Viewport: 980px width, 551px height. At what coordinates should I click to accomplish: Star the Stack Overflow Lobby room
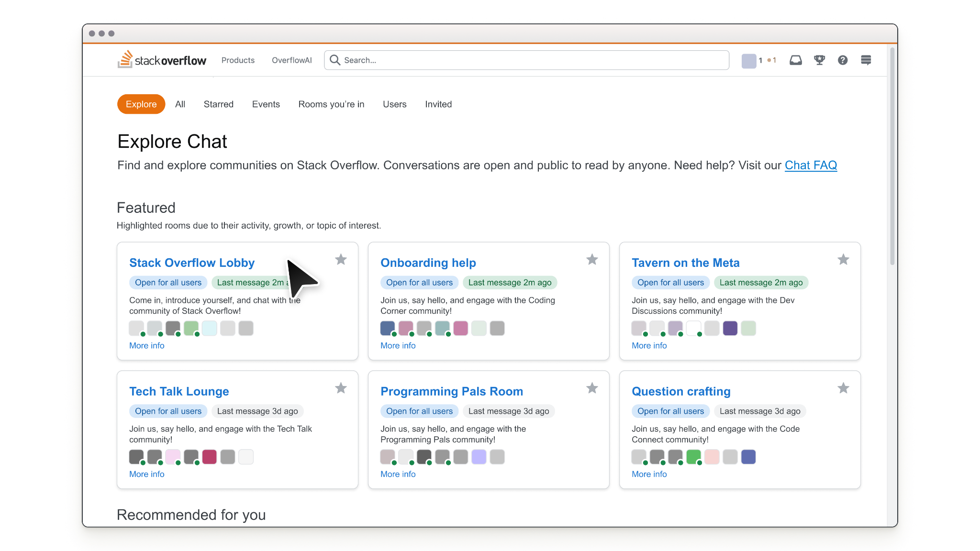tap(341, 259)
